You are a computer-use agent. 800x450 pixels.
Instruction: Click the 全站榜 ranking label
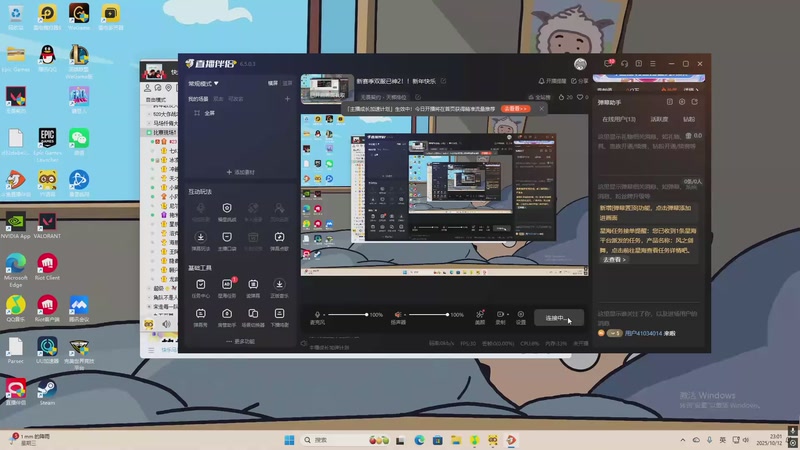pyautogui.click(x=539, y=97)
